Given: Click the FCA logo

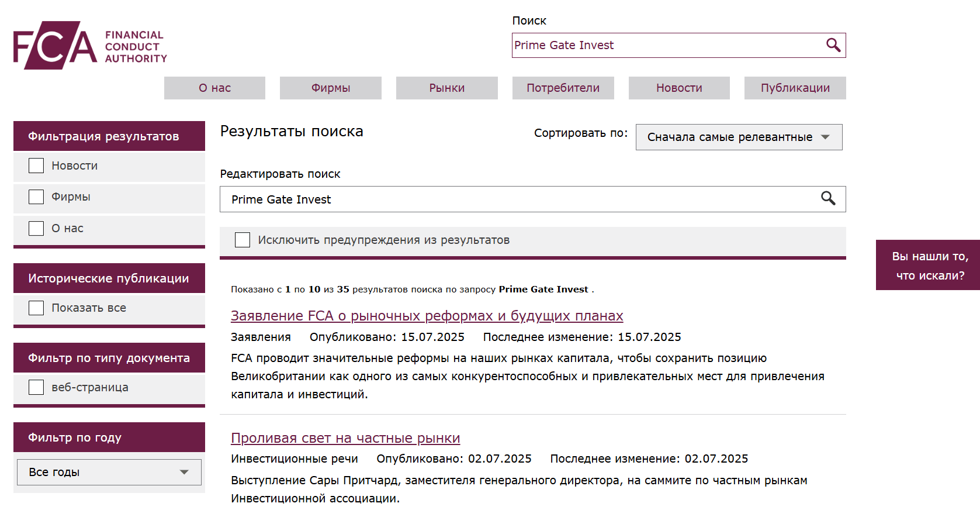Looking at the screenshot, I should pos(90,46).
